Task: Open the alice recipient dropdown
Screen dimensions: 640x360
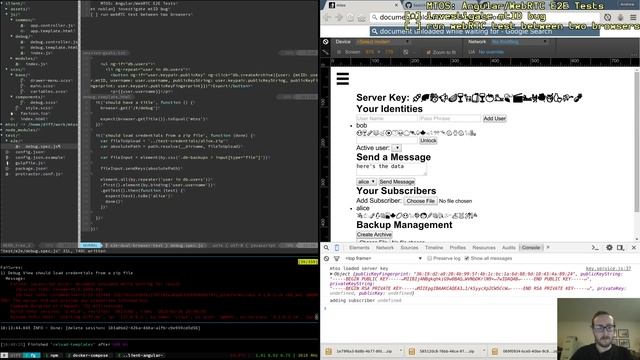Action: click(x=366, y=182)
